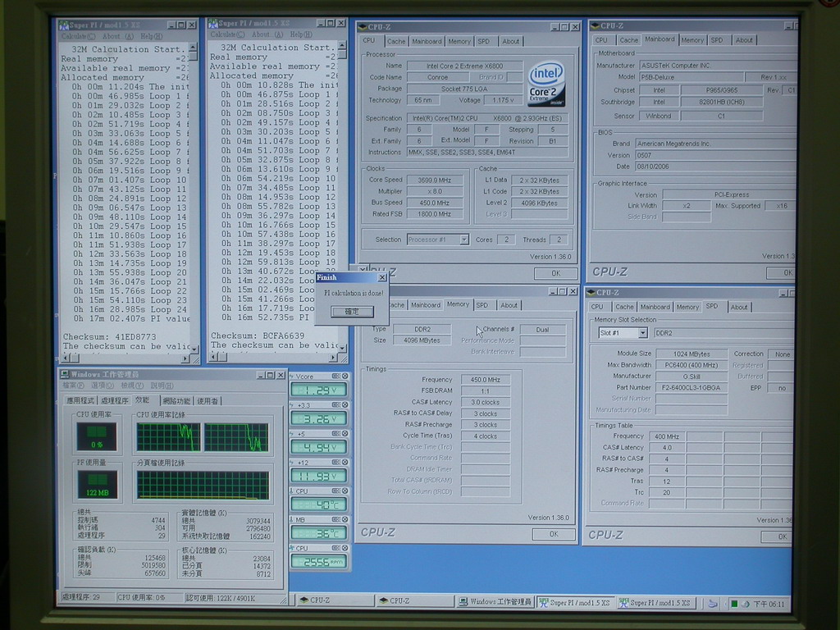Click Rated FSB value 1800.0 MHz
840x630 pixels.
[435, 214]
